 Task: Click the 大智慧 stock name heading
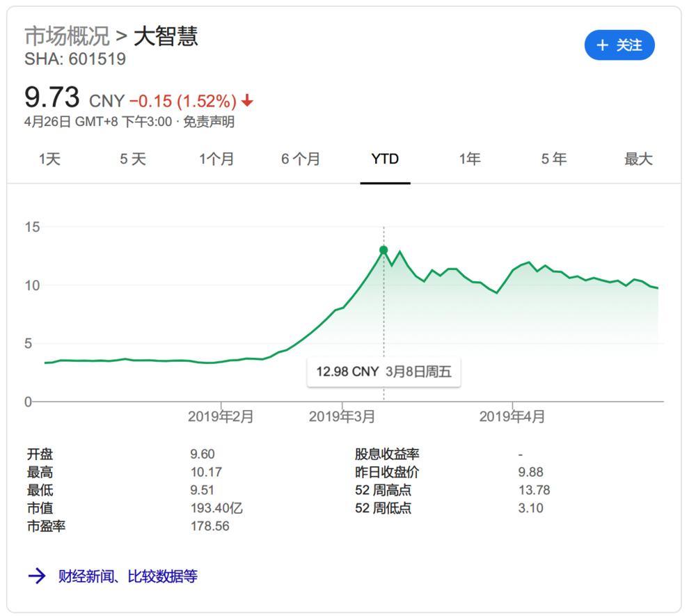pos(166,36)
